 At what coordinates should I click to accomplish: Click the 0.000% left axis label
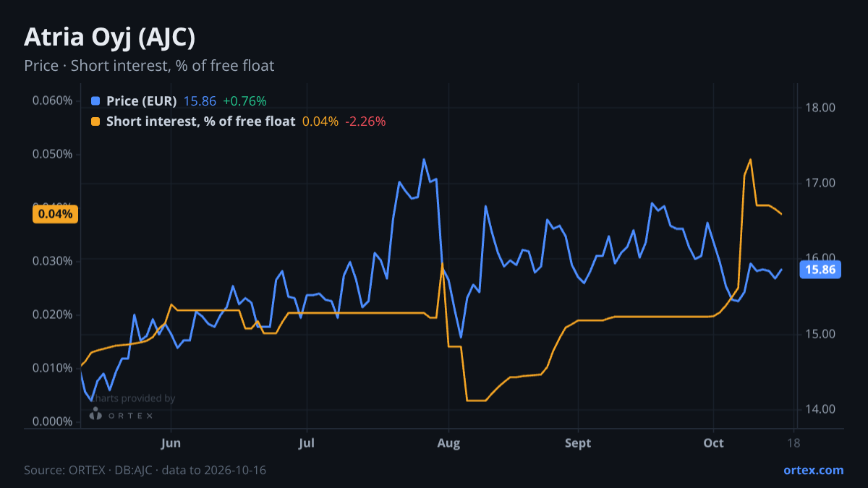pos(52,421)
